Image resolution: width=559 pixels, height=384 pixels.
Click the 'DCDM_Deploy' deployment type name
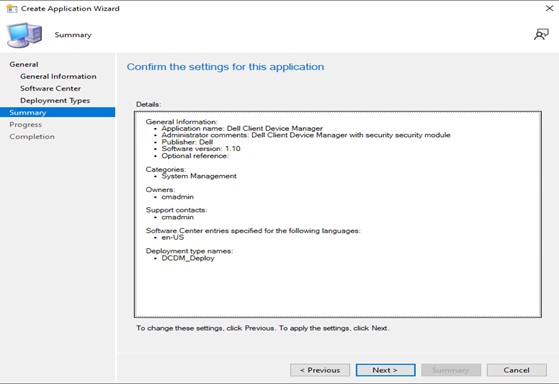click(188, 258)
